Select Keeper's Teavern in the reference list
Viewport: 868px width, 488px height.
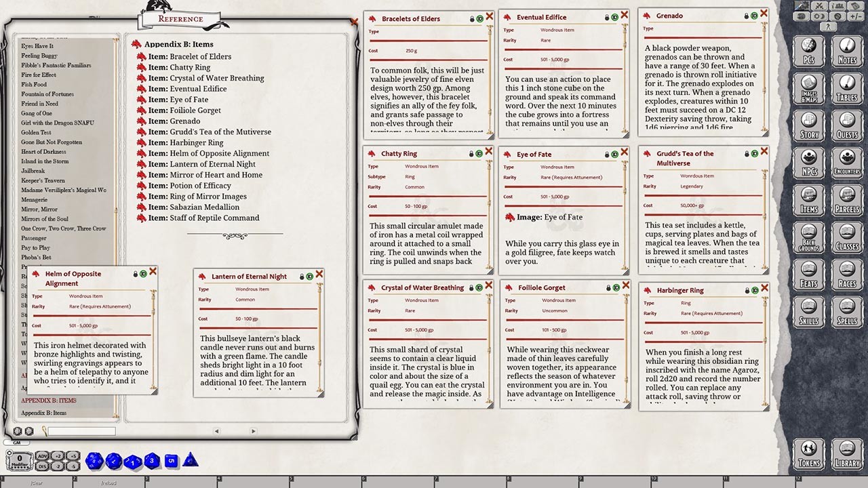coord(43,181)
